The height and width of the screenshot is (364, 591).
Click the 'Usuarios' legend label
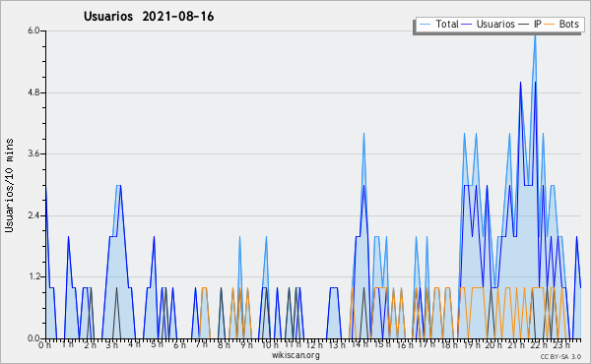pos(495,24)
